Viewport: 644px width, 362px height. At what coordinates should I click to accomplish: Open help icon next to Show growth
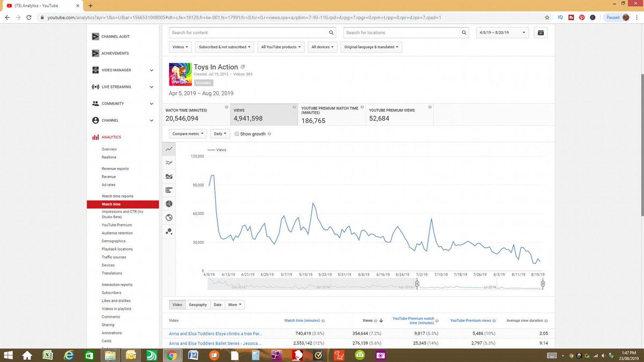click(x=269, y=134)
